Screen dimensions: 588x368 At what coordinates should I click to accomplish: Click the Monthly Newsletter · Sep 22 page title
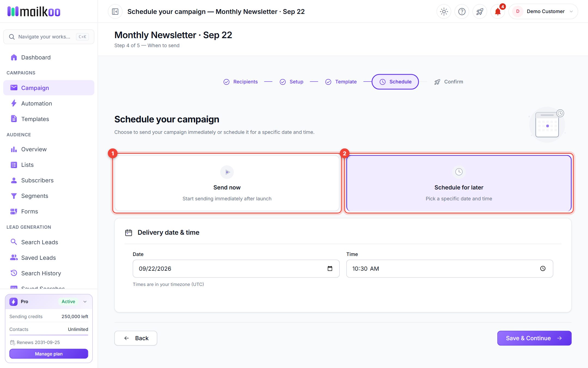click(173, 35)
